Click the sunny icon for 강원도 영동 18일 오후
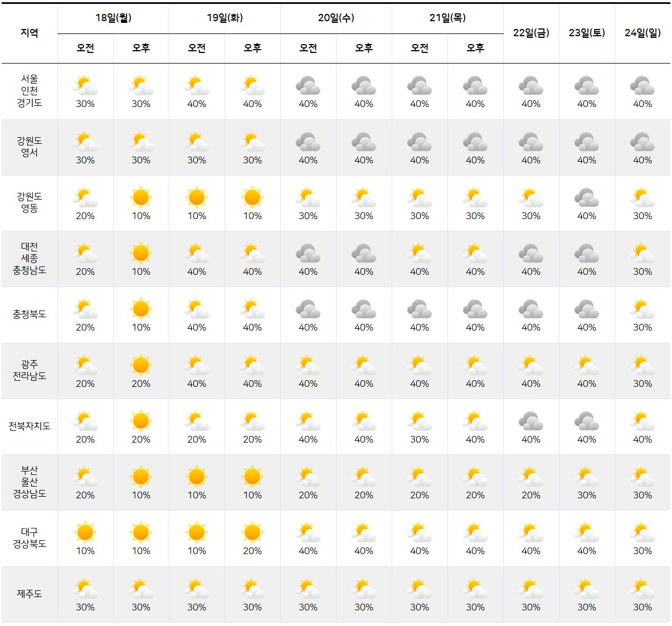 (x=141, y=197)
